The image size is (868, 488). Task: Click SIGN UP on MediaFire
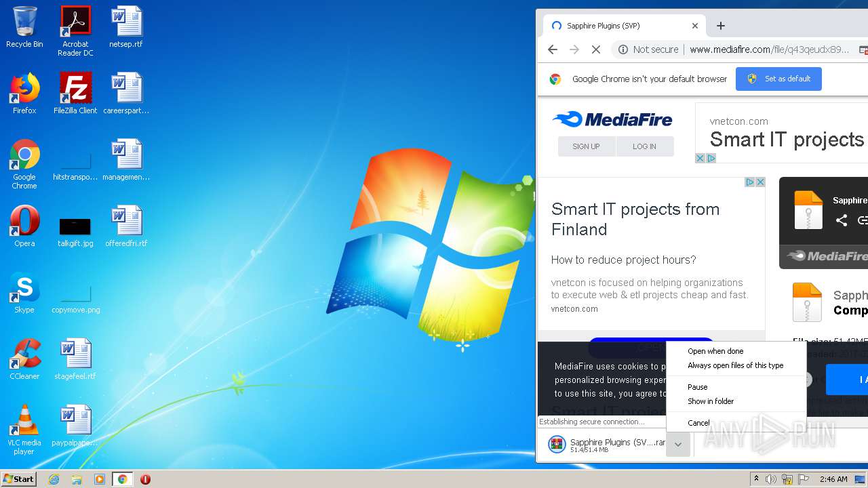coord(586,146)
